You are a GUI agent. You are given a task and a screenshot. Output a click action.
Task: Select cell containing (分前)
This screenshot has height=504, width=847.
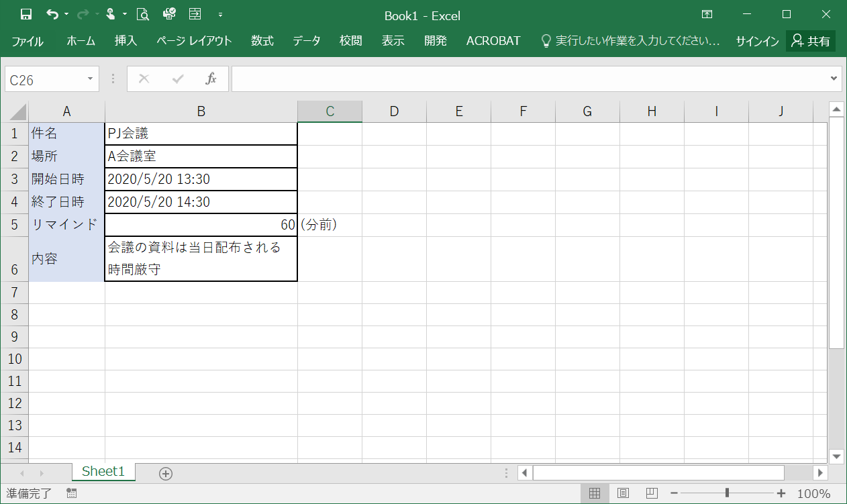pyautogui.click(x=330, y=225)
